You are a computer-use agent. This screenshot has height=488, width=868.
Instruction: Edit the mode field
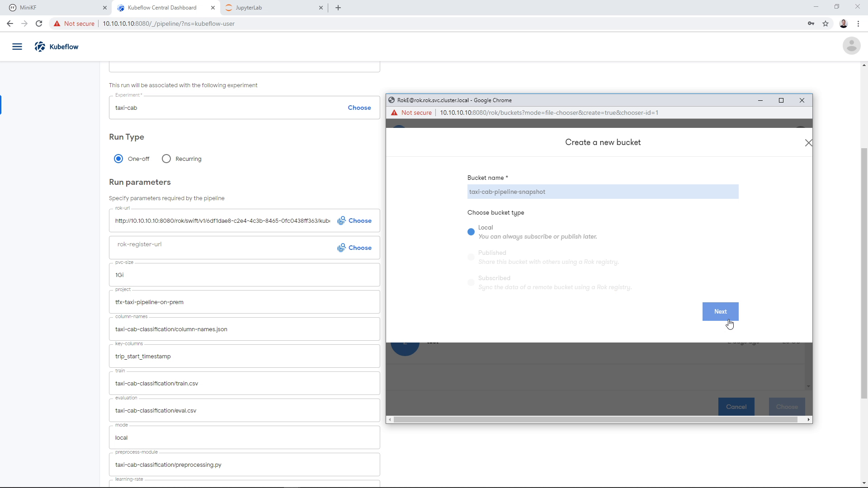[244, 437]
